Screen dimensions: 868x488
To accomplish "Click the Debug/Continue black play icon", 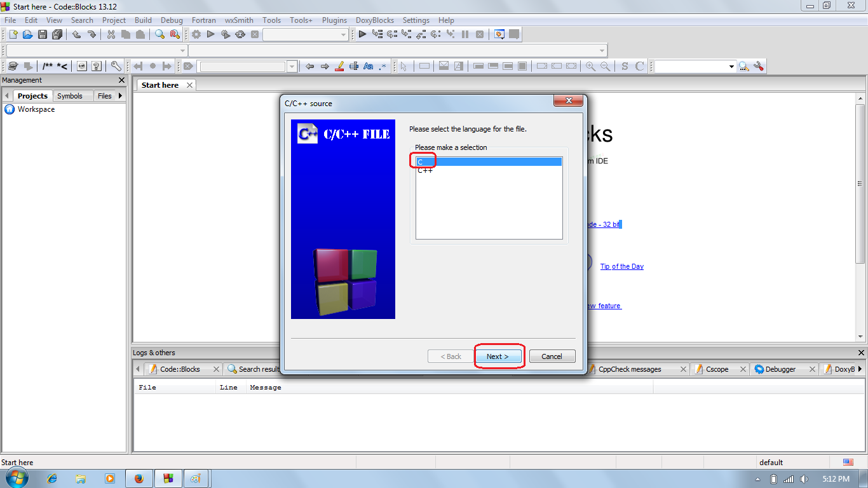I will click(362, 34).
